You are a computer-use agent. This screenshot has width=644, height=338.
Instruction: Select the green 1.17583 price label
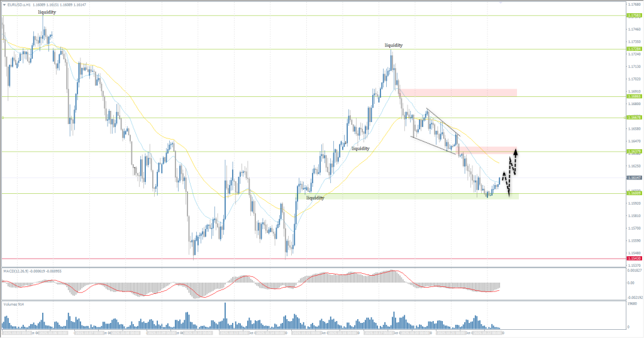click(633, 16)
